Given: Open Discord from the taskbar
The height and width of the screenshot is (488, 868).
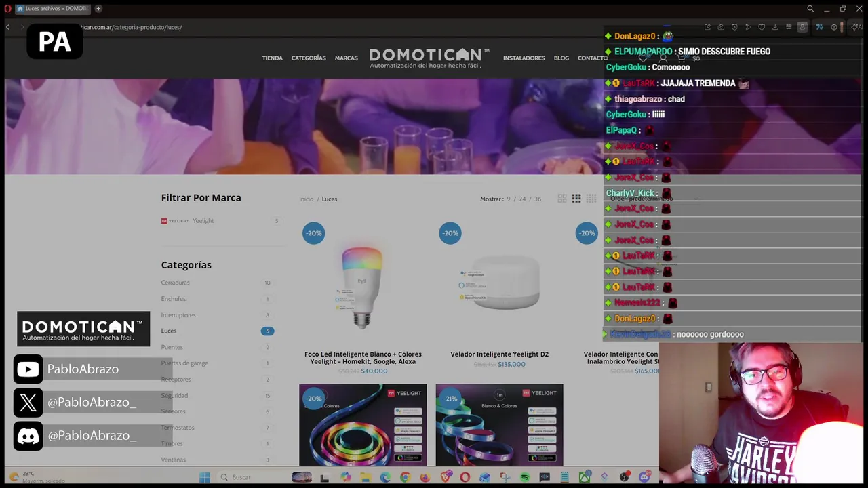Looking at the screenshot, I should 644,477.
